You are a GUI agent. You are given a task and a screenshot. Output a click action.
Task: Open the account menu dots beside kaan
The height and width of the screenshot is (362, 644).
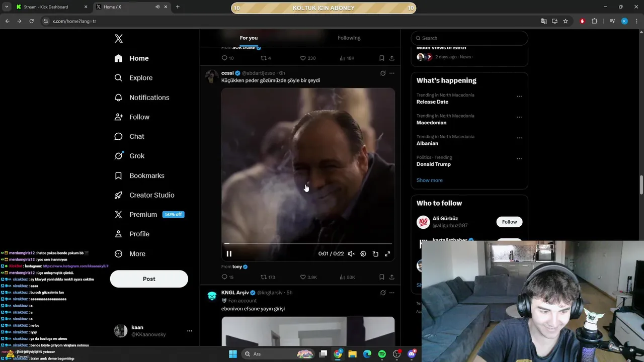tap(190, 331)
